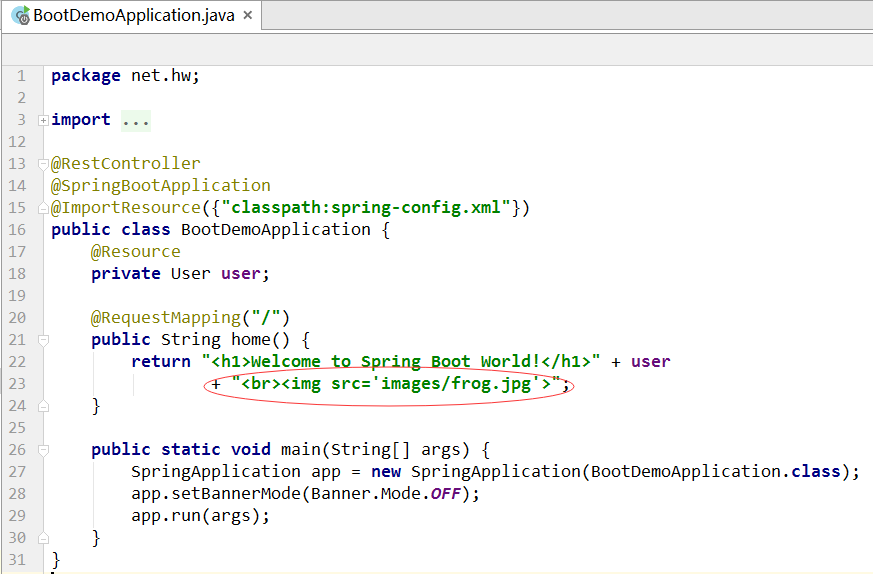Screen dimensions: 873x574
Task: Click 'void' keyword on line 26
Action: pos(251,449)
